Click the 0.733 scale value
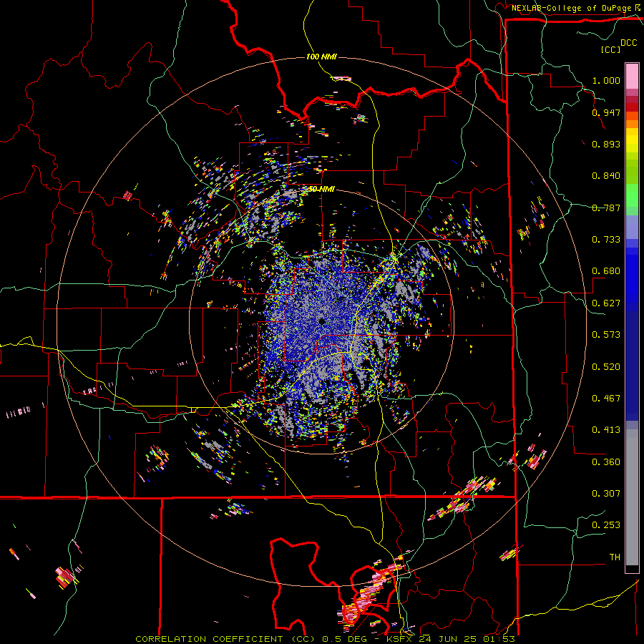The width and height of the screenshot is (644, 644). [x=606, y=239]
